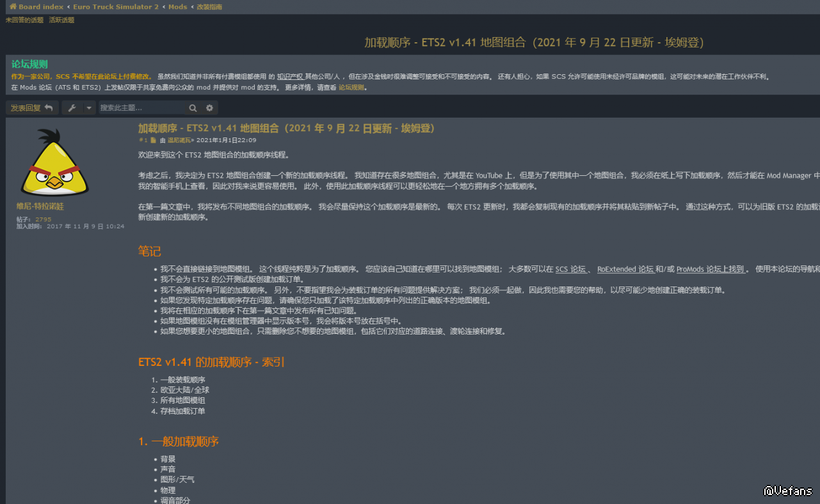
Task: Focus the 搜索此主题 search field
Action: click(x=142, y=108)
